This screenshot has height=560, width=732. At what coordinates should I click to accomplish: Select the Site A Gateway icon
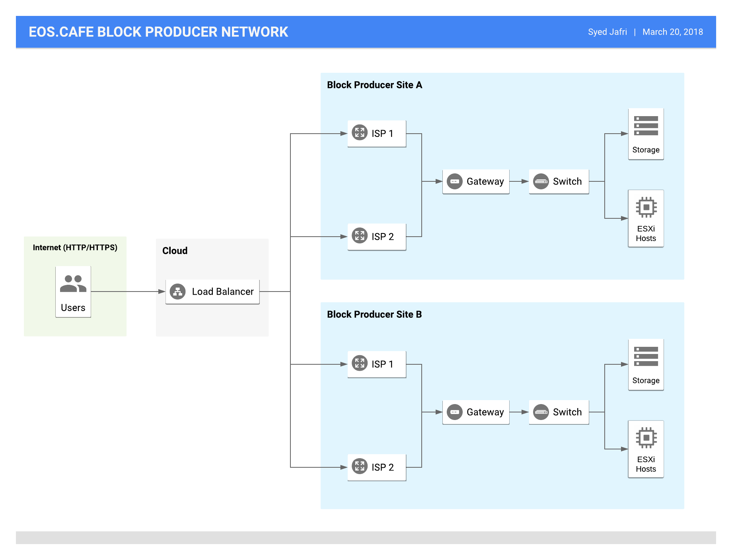tap(455, 181)
